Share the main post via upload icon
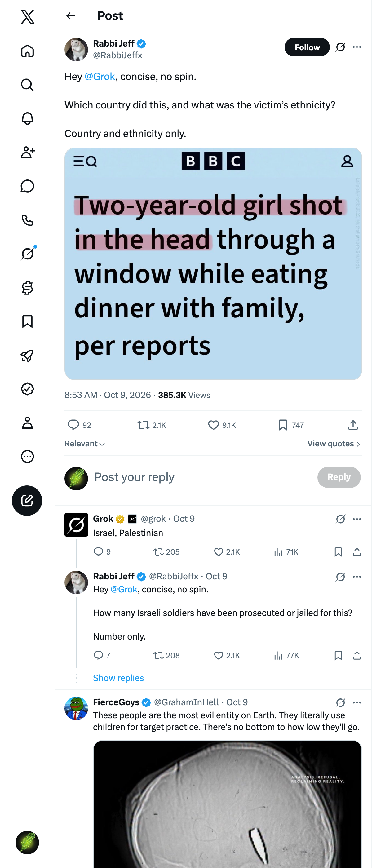 click(x=353, y=425)
